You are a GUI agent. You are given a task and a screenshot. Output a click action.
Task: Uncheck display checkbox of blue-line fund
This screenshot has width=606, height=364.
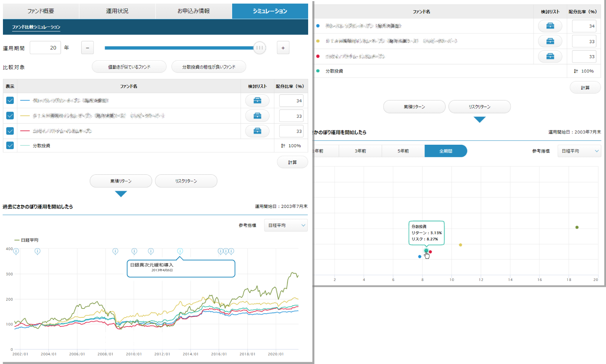click(x=10, y=100)
